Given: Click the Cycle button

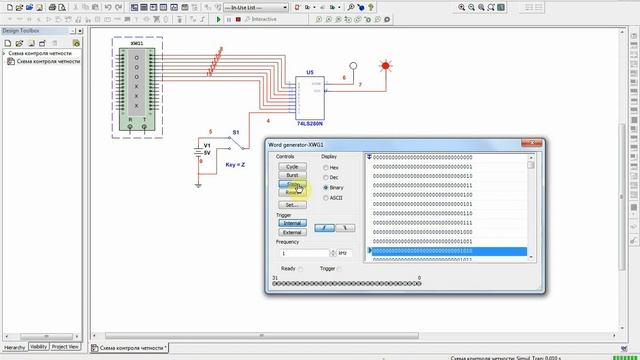Looking at the screenshot, I should 292,167.
